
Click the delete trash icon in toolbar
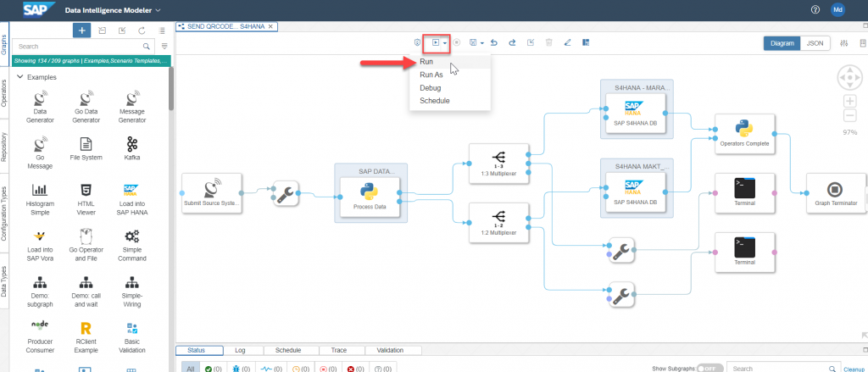pyautogui.click(x=548, y=42)
